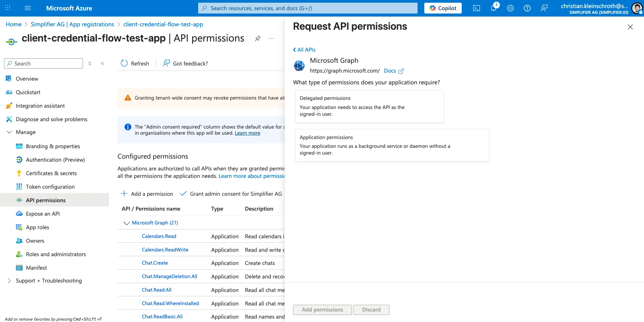The width and height of the screenshot is (644, 322).
Task: Open the feedback icon in header
Action: (x=544, y=8)
